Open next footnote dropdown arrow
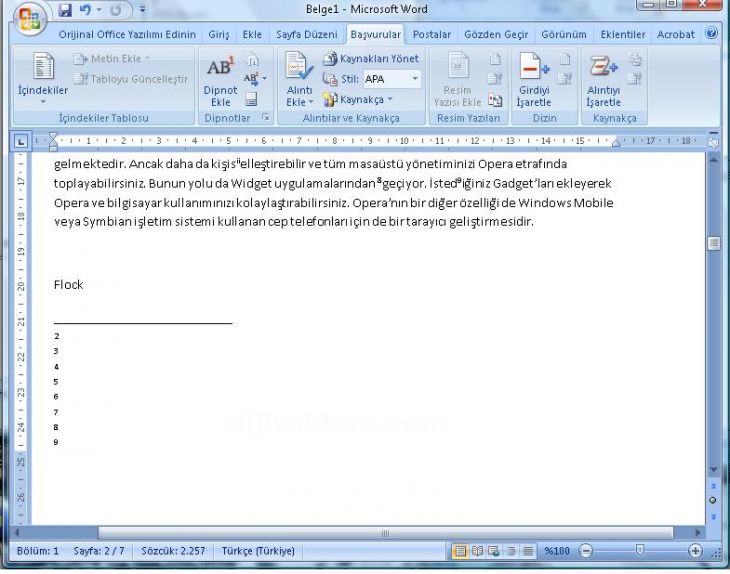Viewport: 730px width, 574px height. pos(264,79)
